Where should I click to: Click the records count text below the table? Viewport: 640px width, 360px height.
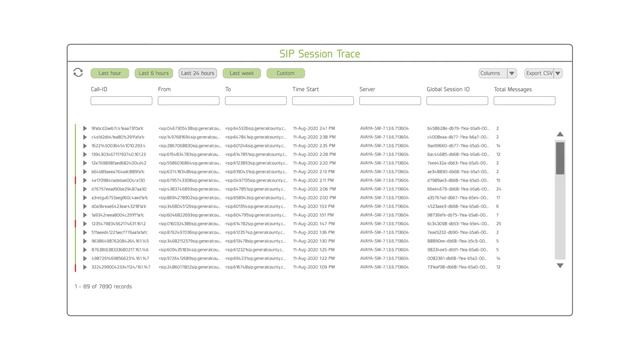[x=103, y=287]
